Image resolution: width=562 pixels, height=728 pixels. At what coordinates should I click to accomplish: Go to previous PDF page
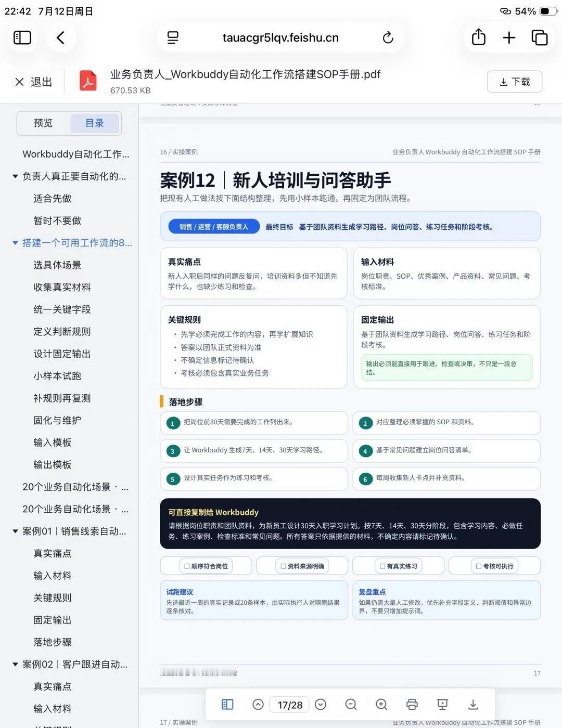pos(258,704)
